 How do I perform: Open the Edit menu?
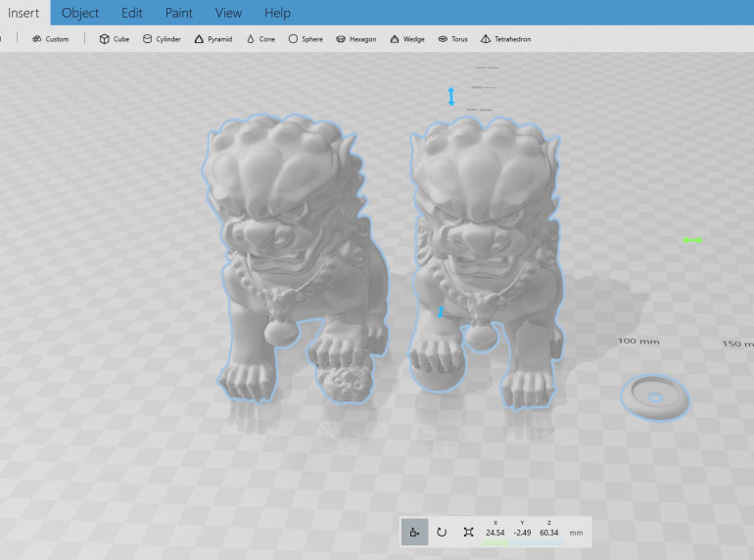point(132,13)
